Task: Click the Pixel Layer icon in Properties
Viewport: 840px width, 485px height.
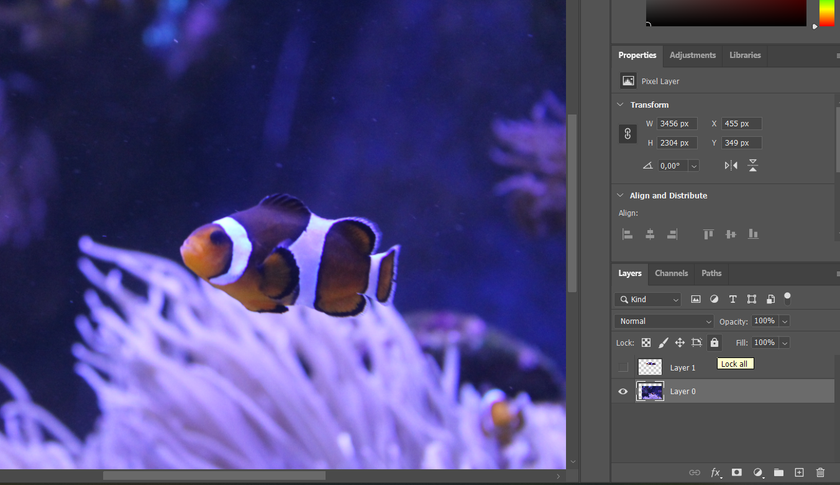Action: 628,81
